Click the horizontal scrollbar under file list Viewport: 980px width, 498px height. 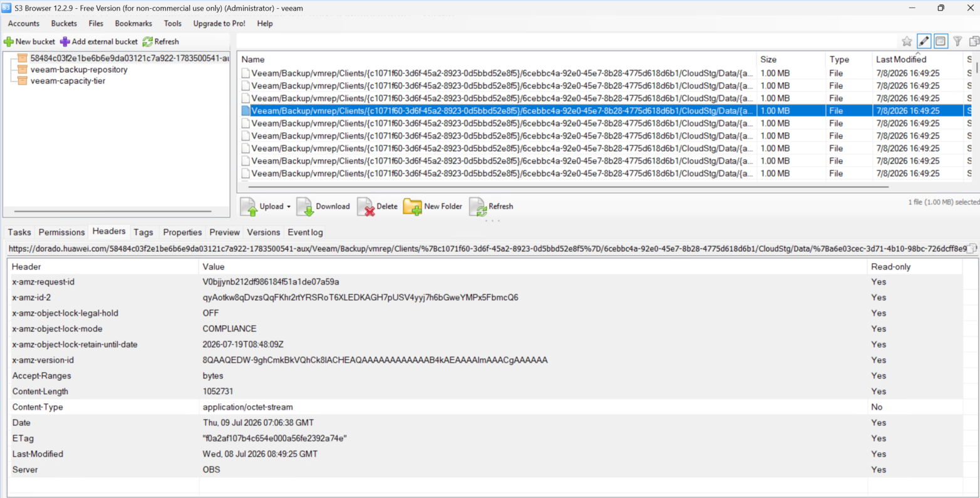click(569, 187)
